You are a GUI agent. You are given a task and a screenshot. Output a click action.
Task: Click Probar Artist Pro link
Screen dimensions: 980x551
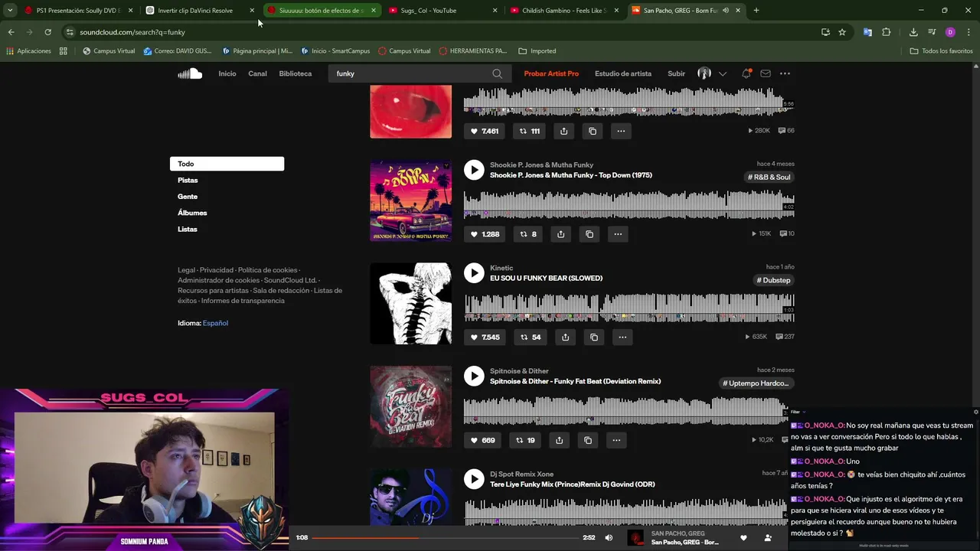click(x=551, y=73)
